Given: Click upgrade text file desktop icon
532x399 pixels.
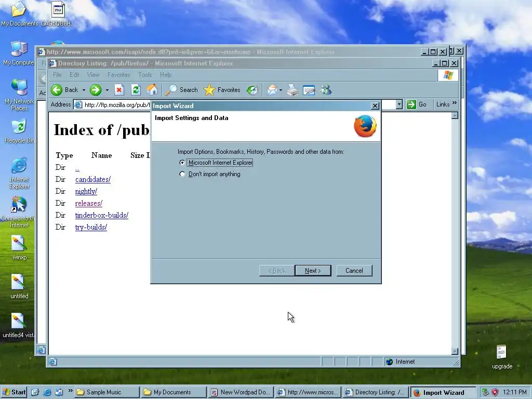Looking at the screenshot, I should pyautogui.click(x=502, y=357).
